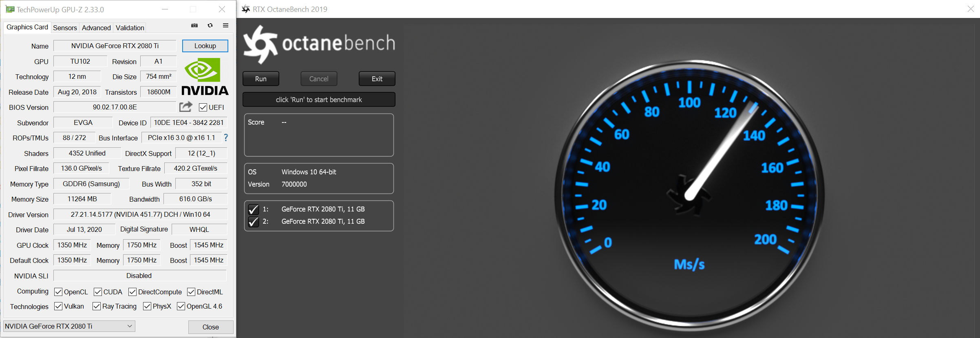This screenshot has height=338, width=980.
Task: Click the Memory Size value 11264 MB
Action: 82,199
